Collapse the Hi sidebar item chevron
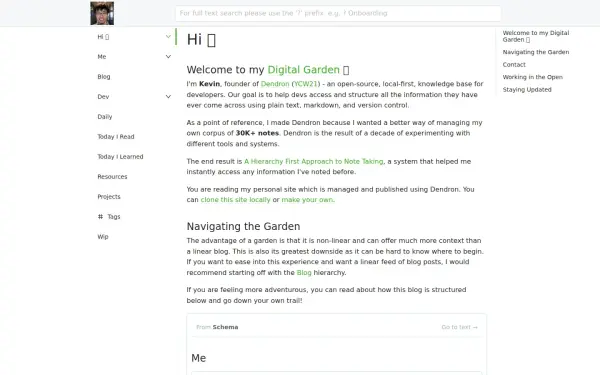This screenshot has height=375, width=600. (x=168, y=37)
